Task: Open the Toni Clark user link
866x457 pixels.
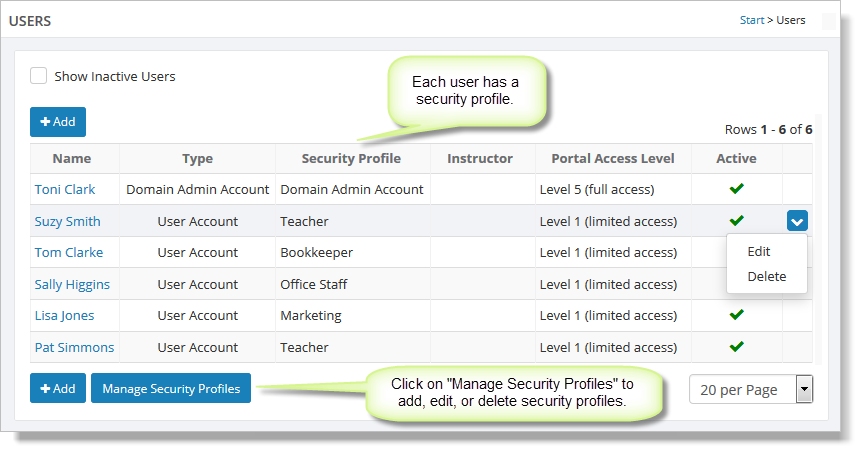Action: (x=65, y=189)
